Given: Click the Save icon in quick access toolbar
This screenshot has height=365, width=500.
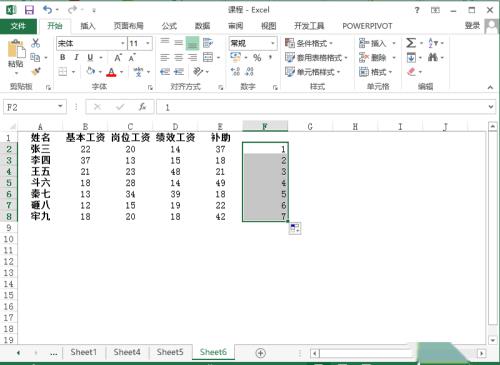Looking at the screenshot, I should tap(29, 10).
